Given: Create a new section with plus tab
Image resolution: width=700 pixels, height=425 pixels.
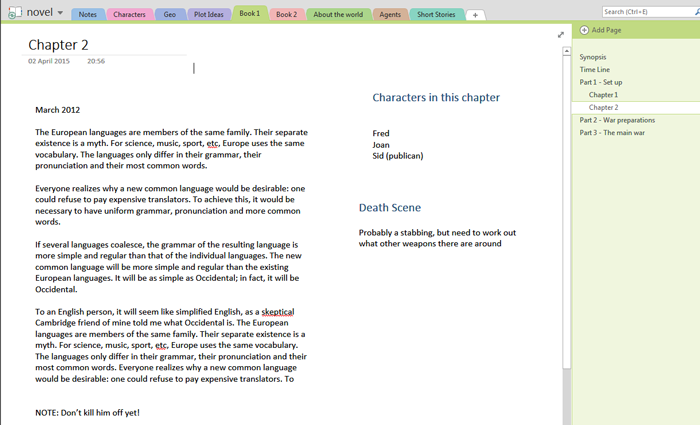Looking at the screenshot, I should pos(475,15).
